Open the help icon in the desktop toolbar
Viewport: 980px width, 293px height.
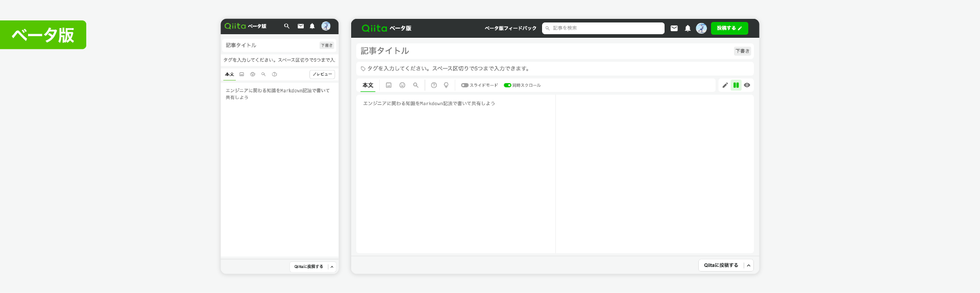coord(434,85)
